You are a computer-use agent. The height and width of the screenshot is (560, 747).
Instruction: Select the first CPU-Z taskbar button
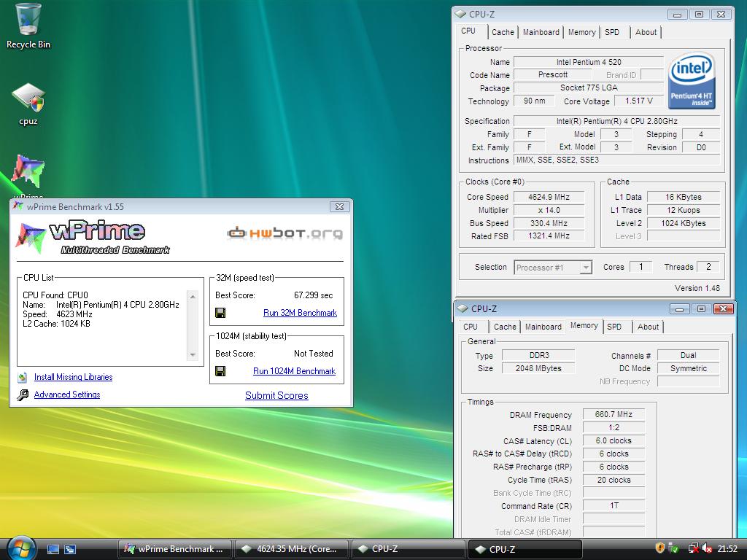point(408,549)
